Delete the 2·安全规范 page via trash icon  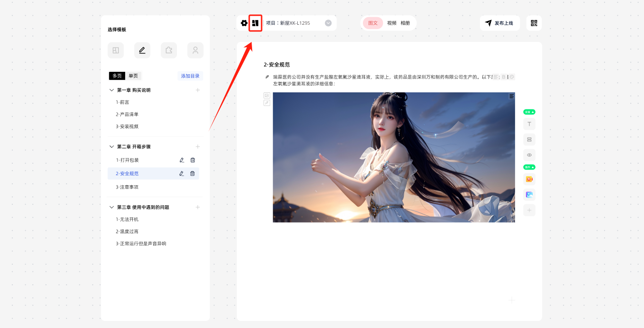[x=193, y=174]
